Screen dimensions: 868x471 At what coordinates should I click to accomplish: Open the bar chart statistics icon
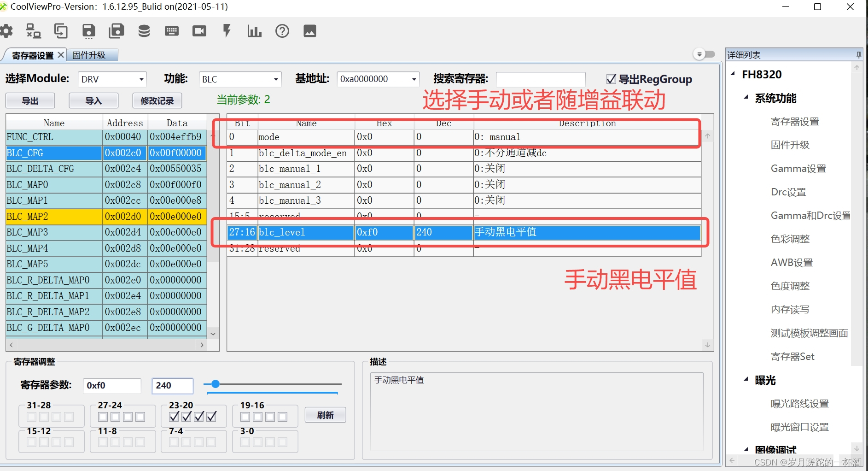click(x=254, y=31)
